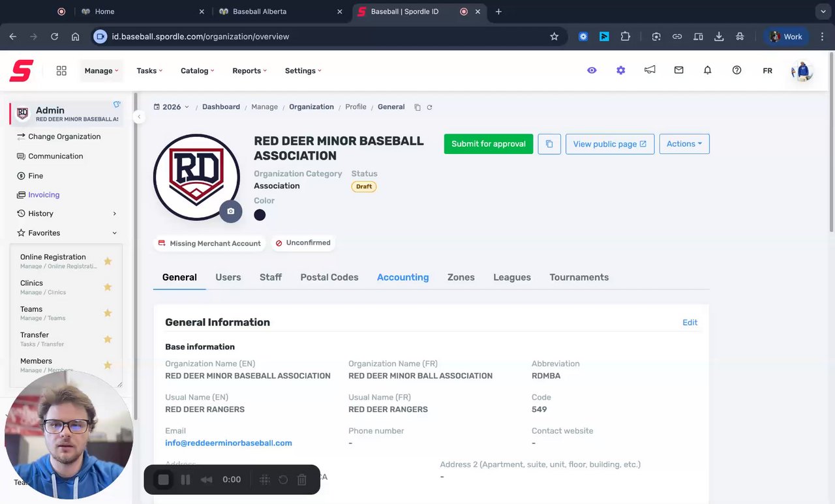Edit the General Information section
The height and width of the screenshot is (504, 835).
(690, 323)
